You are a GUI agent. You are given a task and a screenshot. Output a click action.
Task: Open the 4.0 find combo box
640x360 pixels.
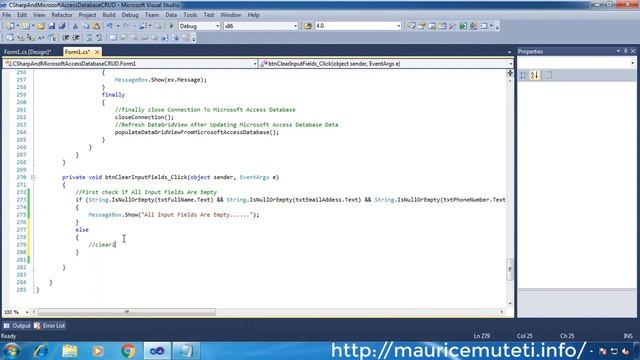coord(398,26)
